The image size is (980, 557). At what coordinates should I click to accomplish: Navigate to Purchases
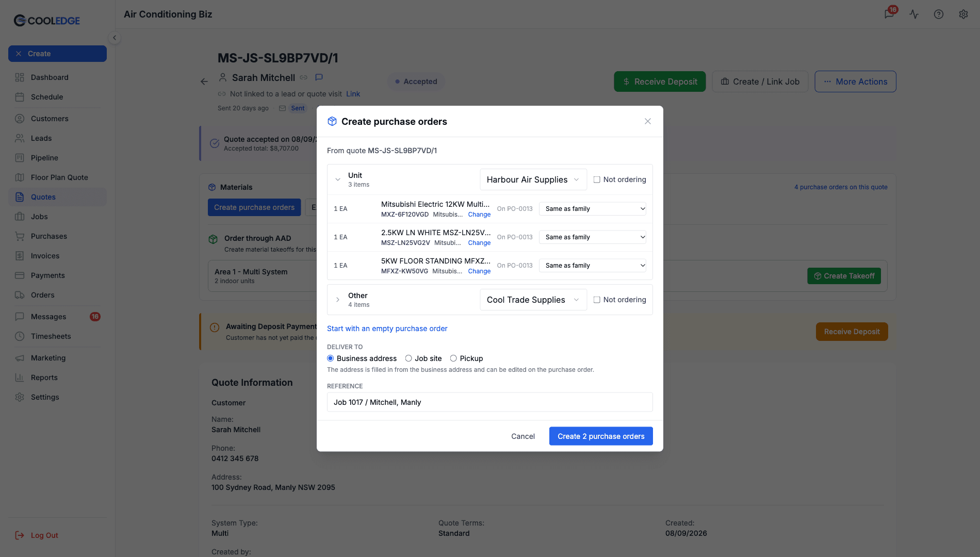(x=57, y=236)
